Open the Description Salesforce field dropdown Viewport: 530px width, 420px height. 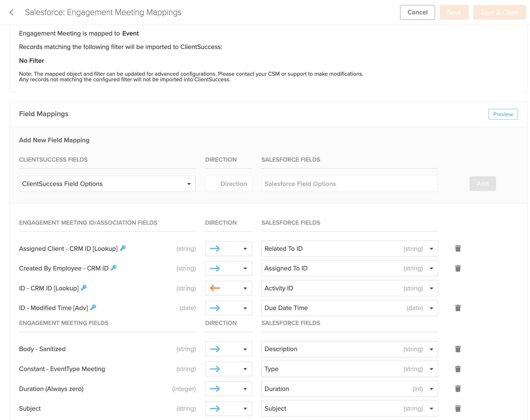[x=350, y=349]
